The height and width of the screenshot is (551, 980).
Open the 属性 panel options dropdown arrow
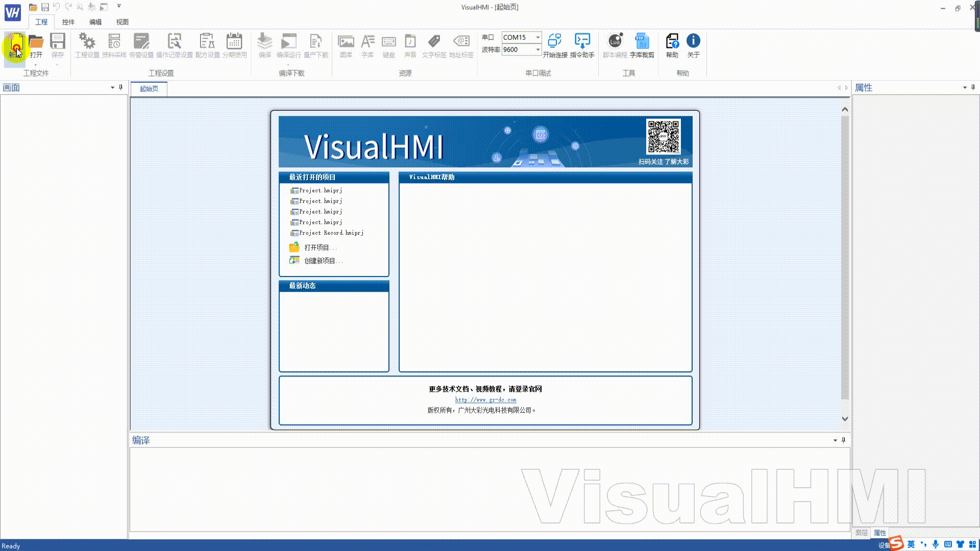(965, 88)
